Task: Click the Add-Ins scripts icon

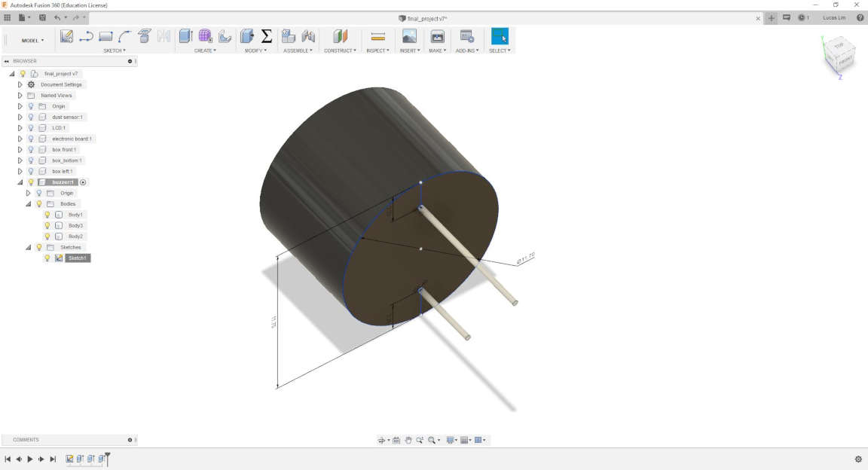Action: click(467, 37)
